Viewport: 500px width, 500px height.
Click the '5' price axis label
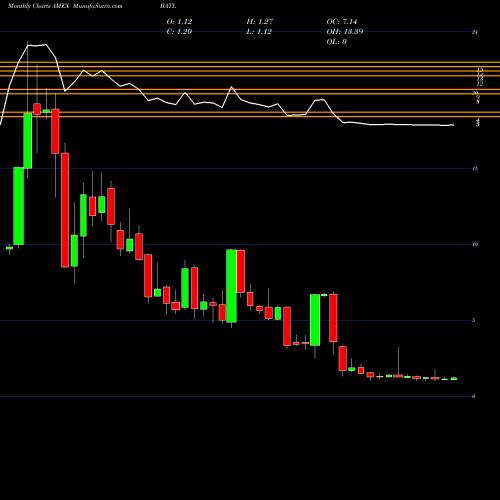(474, 320)
